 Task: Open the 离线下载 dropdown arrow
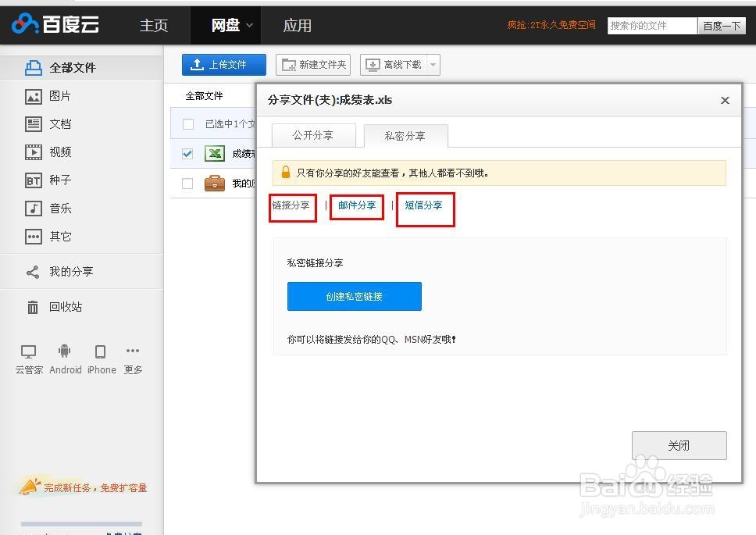click(x=434, y=65)
